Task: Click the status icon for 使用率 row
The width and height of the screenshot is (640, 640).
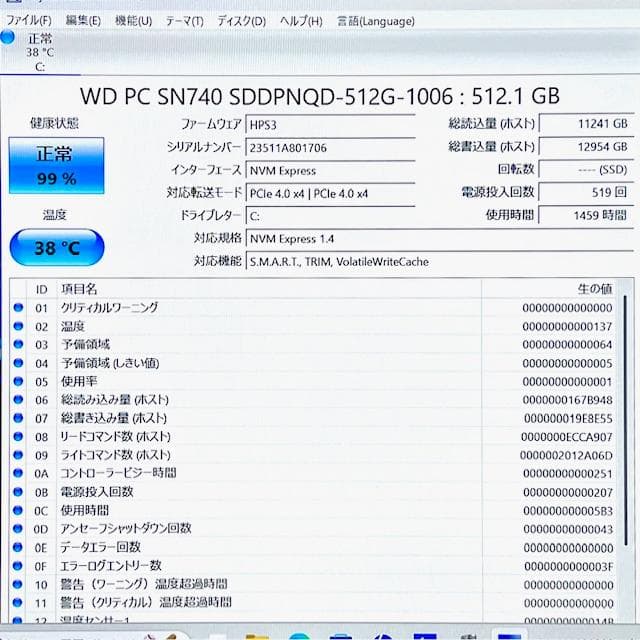Action: [x=18, y=381]
